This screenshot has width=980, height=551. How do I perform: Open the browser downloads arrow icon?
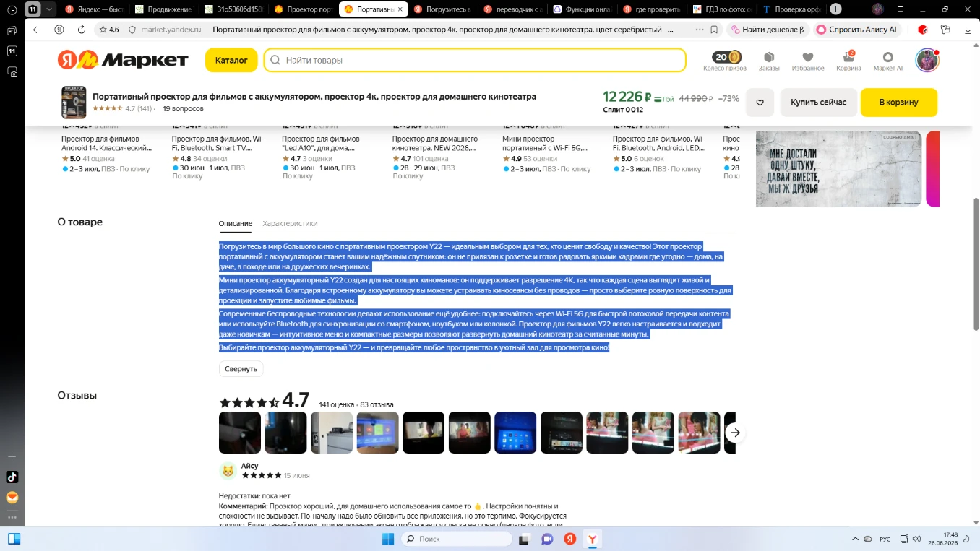pos(968,30)
